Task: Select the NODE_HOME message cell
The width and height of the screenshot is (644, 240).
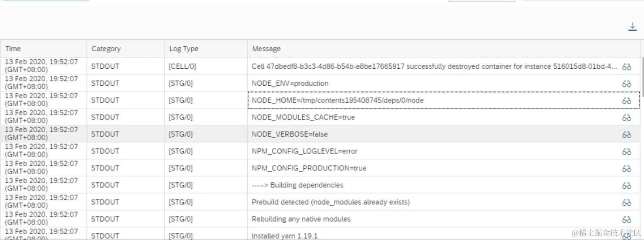Action: [x=337, y=100]
